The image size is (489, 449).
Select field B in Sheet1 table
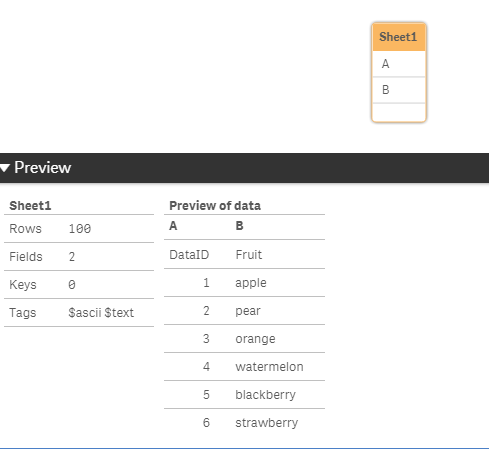(399, 90)
